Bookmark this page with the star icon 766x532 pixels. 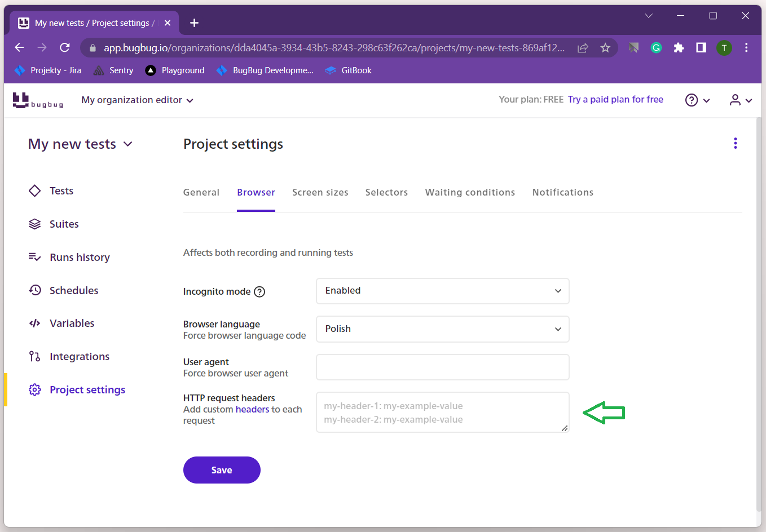click(x=605, y=48)
